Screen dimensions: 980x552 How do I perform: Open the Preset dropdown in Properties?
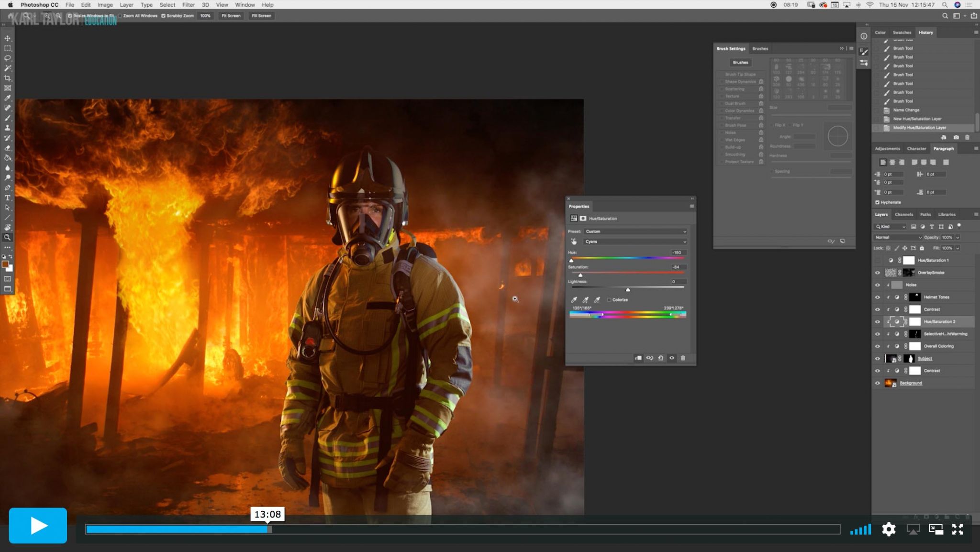click(x=634, y=231)
